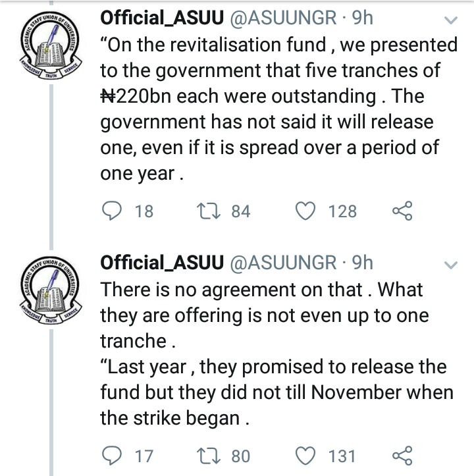Retweet the revitalisation fund tweet
The width and height of the screenshot is (474, 476).
tap(208, 211)
